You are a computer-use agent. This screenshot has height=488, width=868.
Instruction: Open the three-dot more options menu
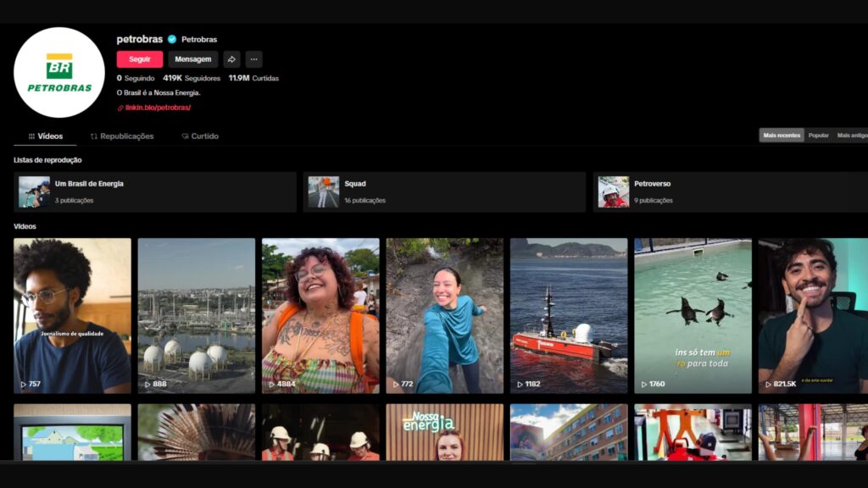[x=253, y=59]
